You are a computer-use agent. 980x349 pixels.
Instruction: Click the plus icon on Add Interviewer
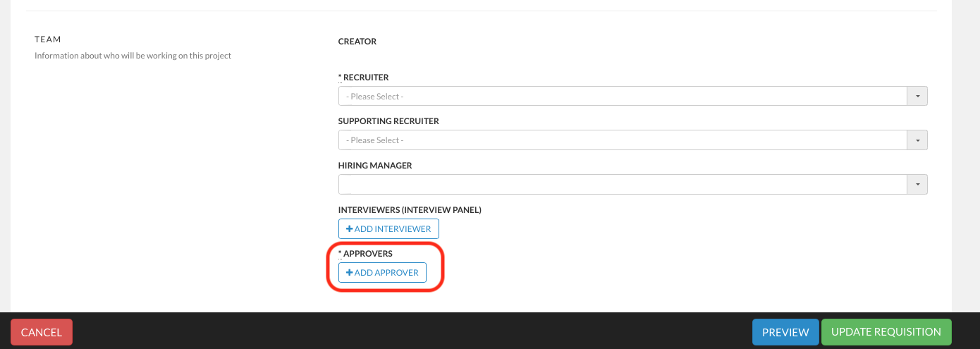[349, 229]
